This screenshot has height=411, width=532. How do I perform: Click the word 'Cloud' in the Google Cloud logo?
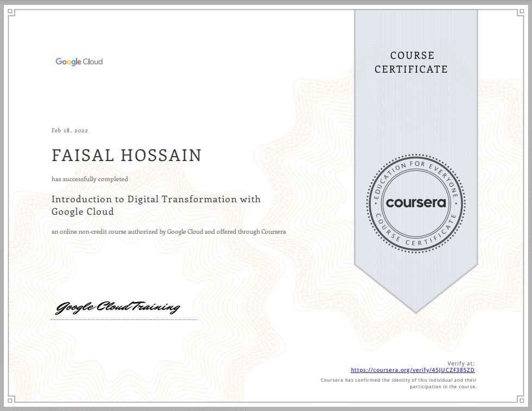point(93,62)
